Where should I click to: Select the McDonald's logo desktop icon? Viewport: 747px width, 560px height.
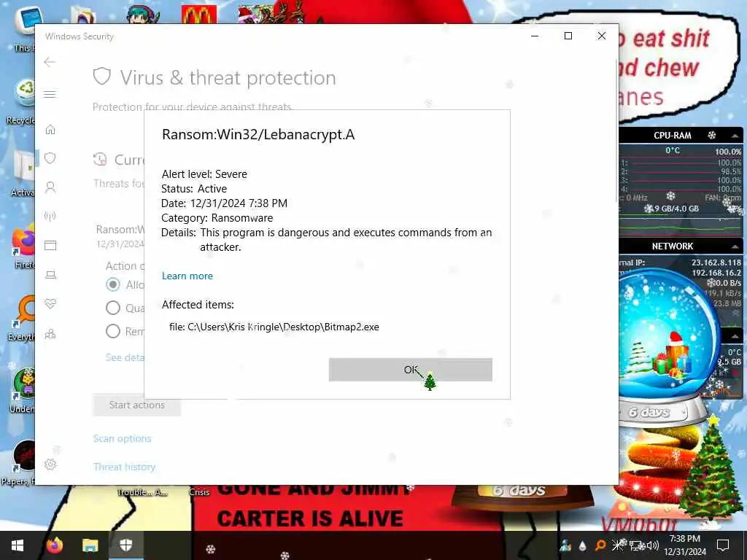pos(199,15)
